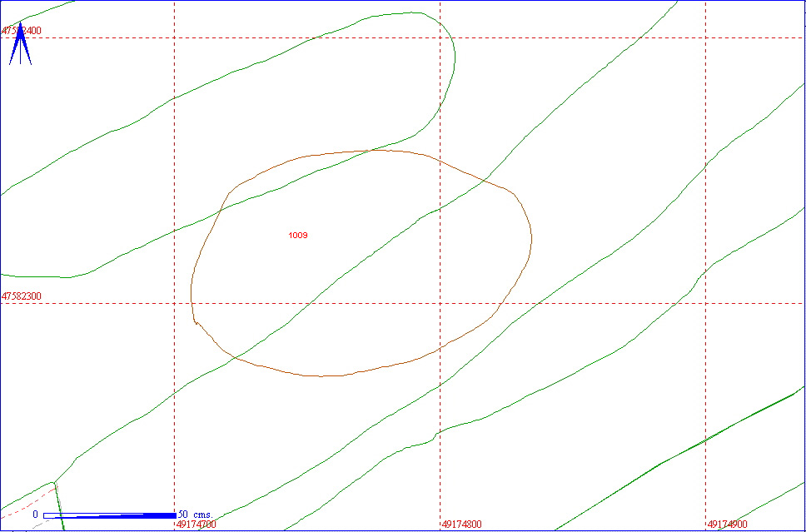Viewport: 806px width, 532px height.
Task: Click grid intersection of 49174900 and 47582300
Action: (x=705, y=303)
